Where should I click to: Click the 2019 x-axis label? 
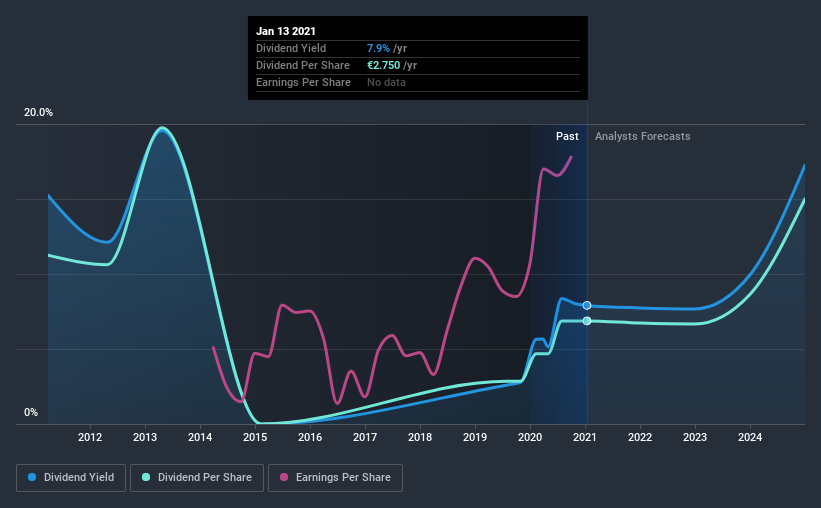(x=475, y=437)
